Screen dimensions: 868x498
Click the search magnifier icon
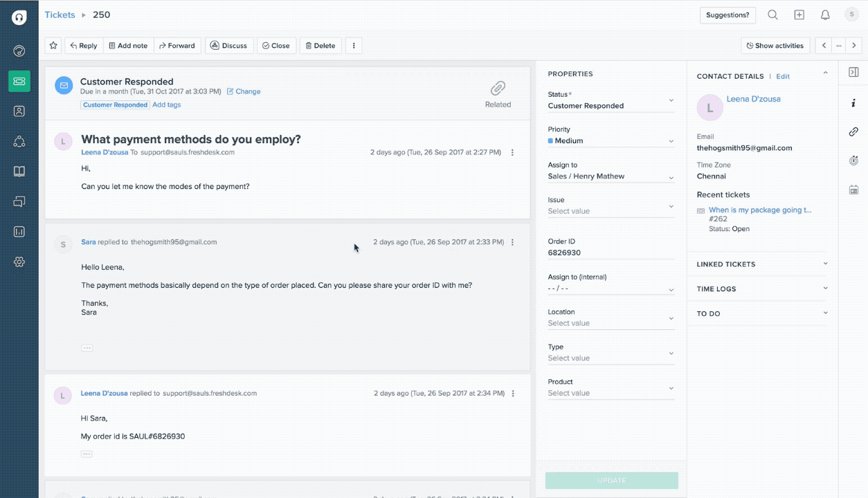pyautogui.click(x=772, y=15)
